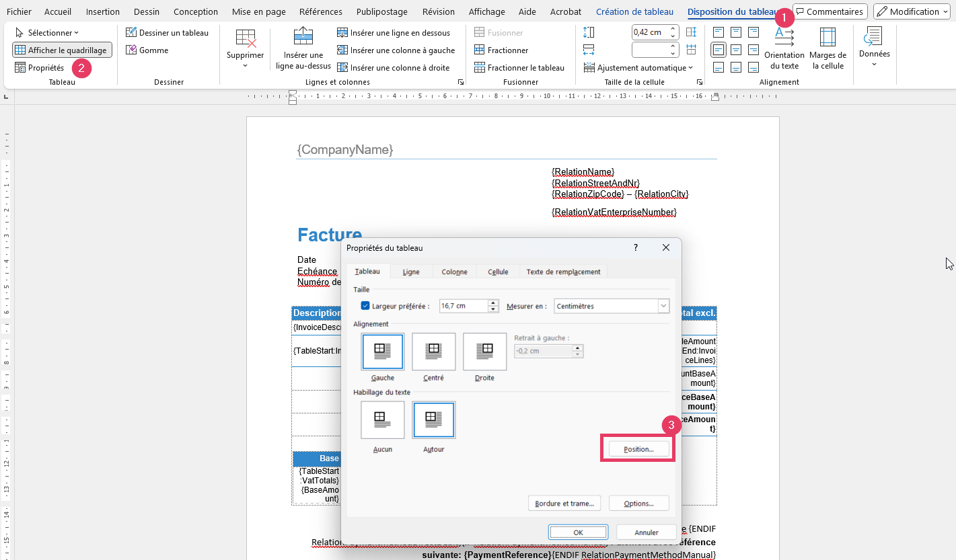Click the Sélectionner dropdown in Tableau group
The image size is (956, 560).
[47, 32]
